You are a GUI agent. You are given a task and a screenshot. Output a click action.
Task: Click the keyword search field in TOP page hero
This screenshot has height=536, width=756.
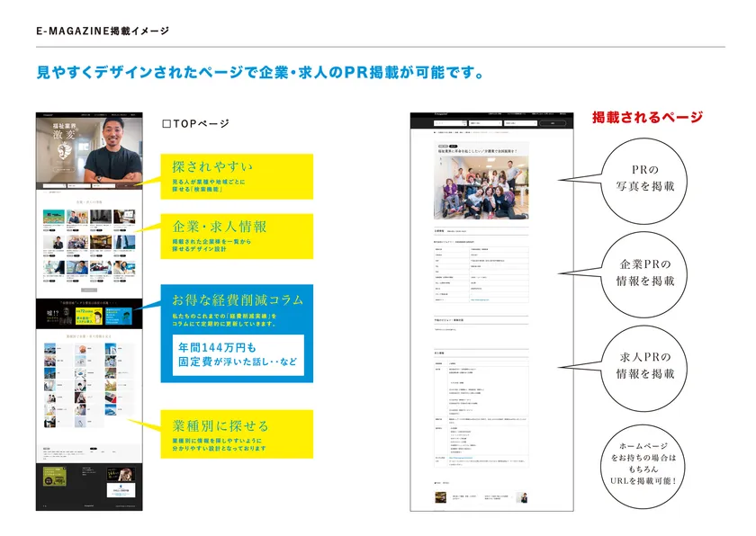(54, 185)
